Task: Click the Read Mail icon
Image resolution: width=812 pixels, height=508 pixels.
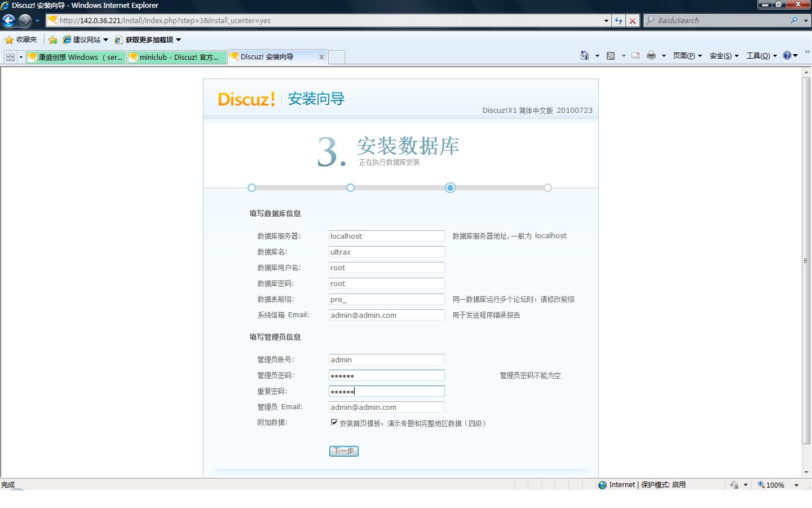Action: (636, 55)
